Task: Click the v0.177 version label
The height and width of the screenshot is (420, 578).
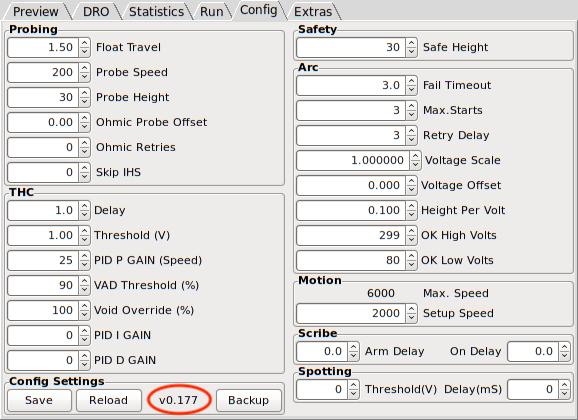Action: pos(178,400)
